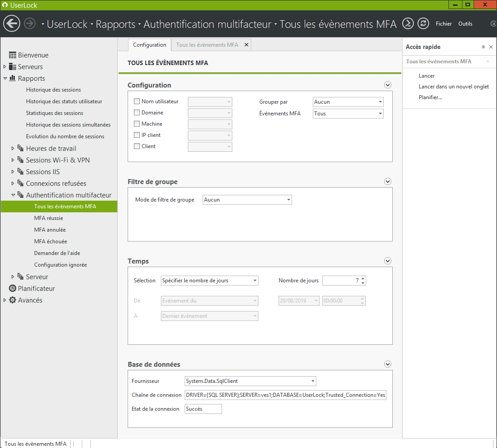Increase Nombre de jours with up arrow
497x448 pixels.
click(x=363, y=278)
